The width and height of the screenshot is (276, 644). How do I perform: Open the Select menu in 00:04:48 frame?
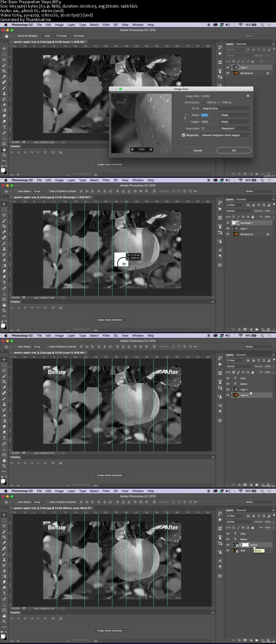coord(94,491)
